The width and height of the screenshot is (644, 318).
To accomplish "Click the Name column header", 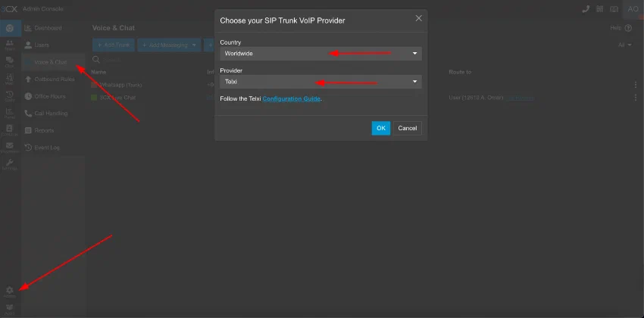I will (98, 72).
